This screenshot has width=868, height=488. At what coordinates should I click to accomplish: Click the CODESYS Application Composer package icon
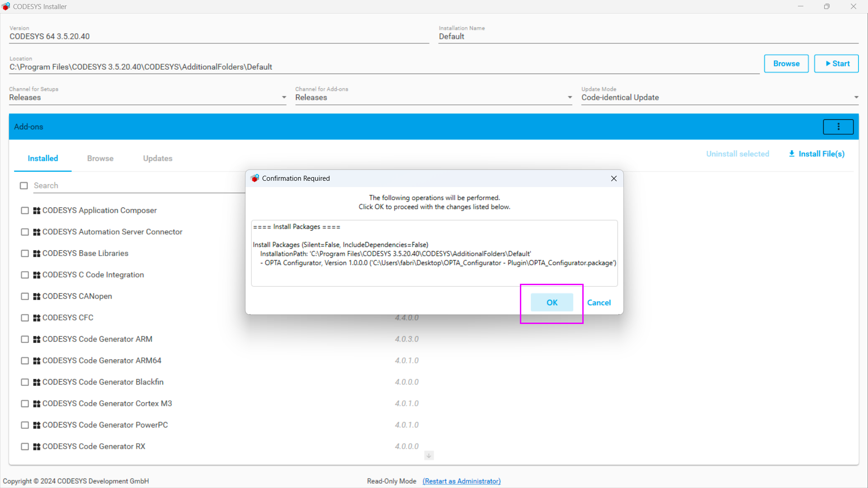pyautogui.click(x=37, y=211)
